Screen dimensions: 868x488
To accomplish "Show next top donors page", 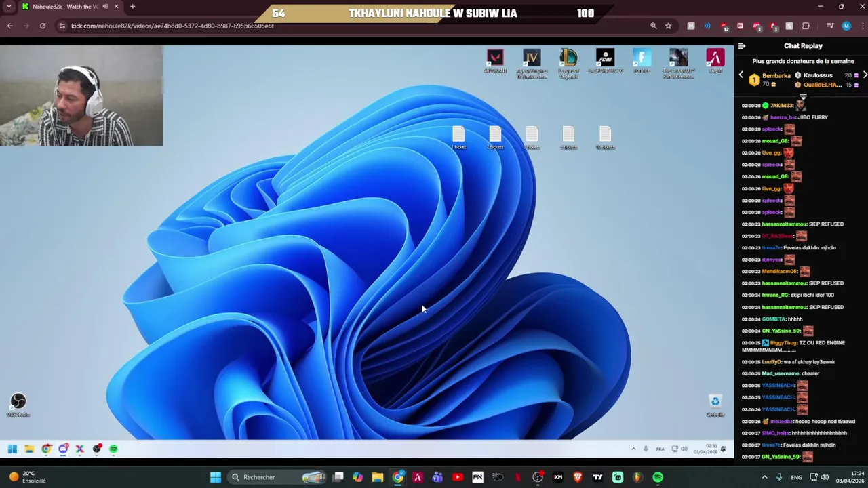I will 865,75.
